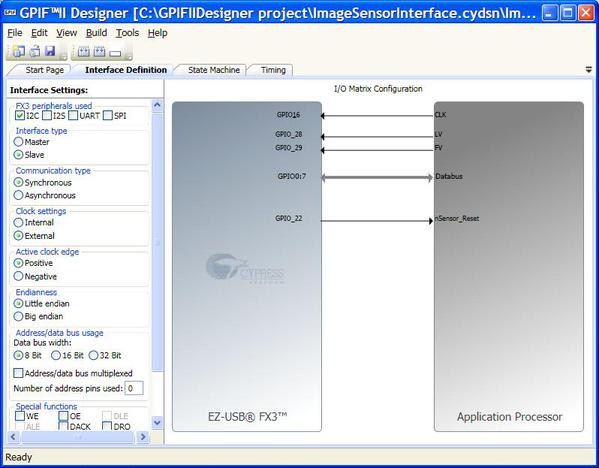Open the tab list dropdown arrow
The height and width of the screenshot is (468, 599).
[x=589, y=70]
